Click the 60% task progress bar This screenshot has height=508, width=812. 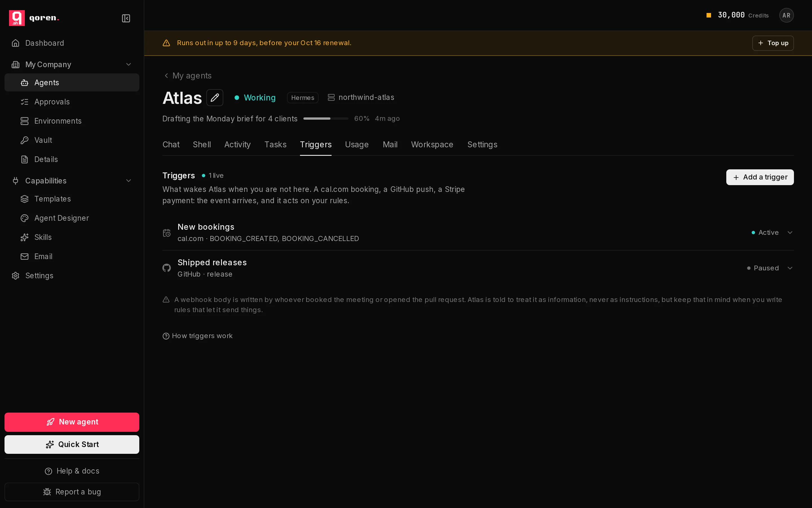pyautogui.click(x=325, y=119)
